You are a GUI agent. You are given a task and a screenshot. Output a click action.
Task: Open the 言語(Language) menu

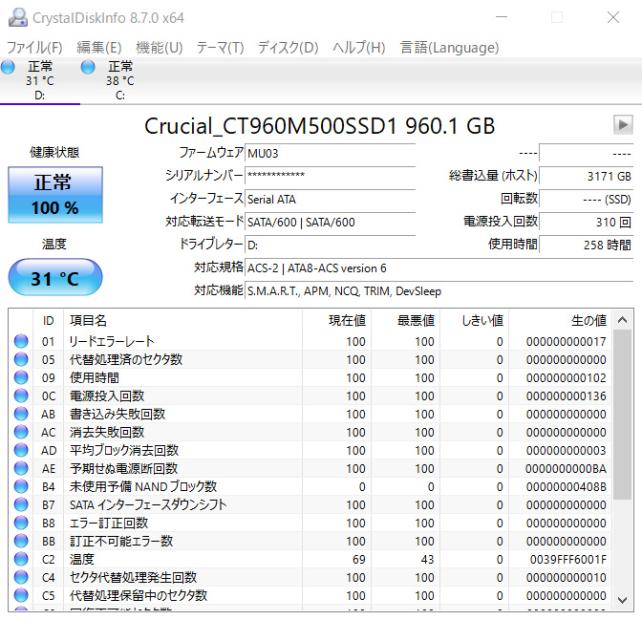point(450,48)
